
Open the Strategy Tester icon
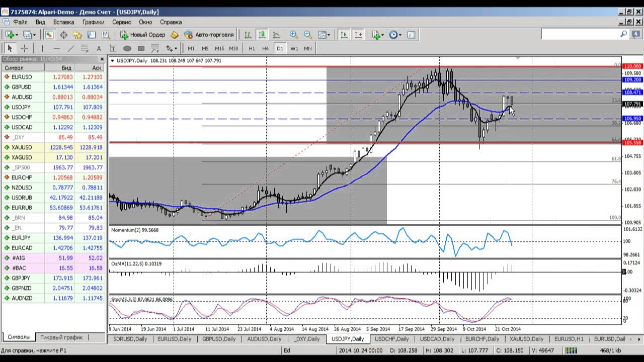coord(106,35)
